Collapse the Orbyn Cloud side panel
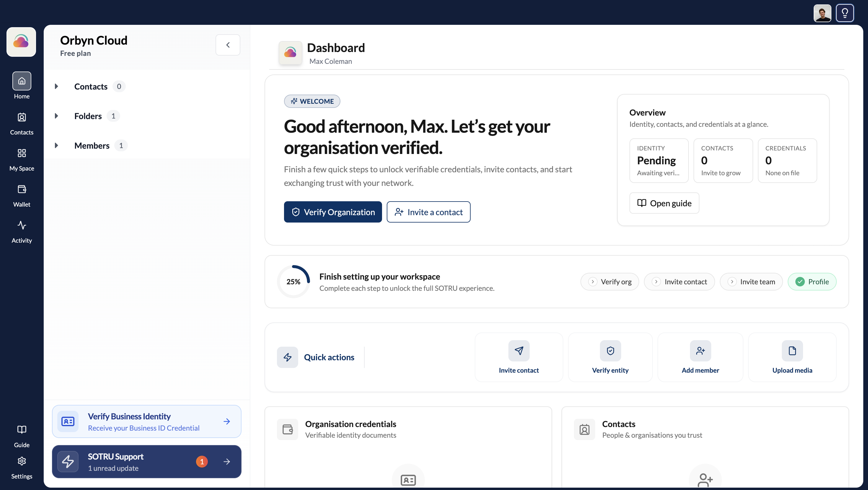Image resolution: width=868 pixels, height=490 pixels. pyautogui.click(x=228, y=45)
